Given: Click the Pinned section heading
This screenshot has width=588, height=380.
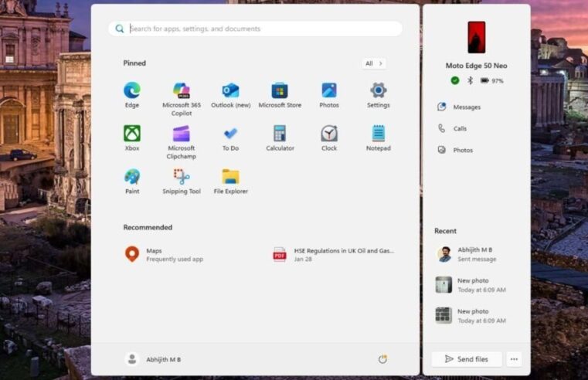Looking at the screenshot, I should click(x=134, y=63).
